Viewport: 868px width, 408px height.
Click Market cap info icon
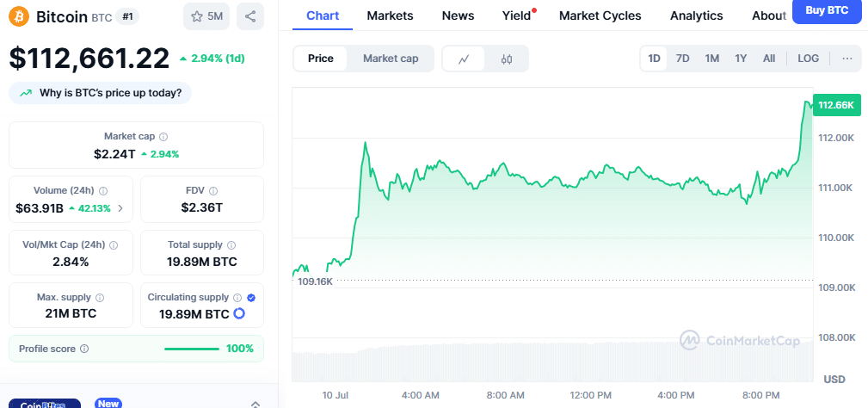coord(163,136)
